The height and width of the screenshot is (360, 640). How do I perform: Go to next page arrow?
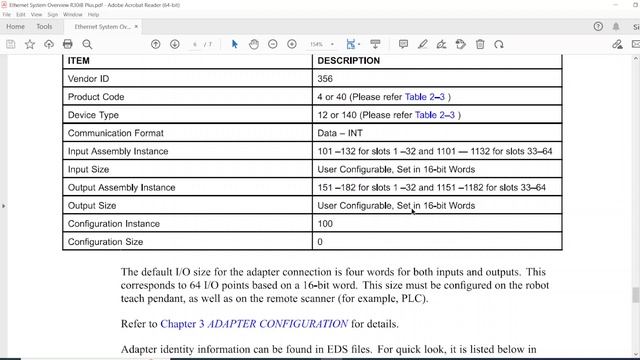[x=175, y=44]
